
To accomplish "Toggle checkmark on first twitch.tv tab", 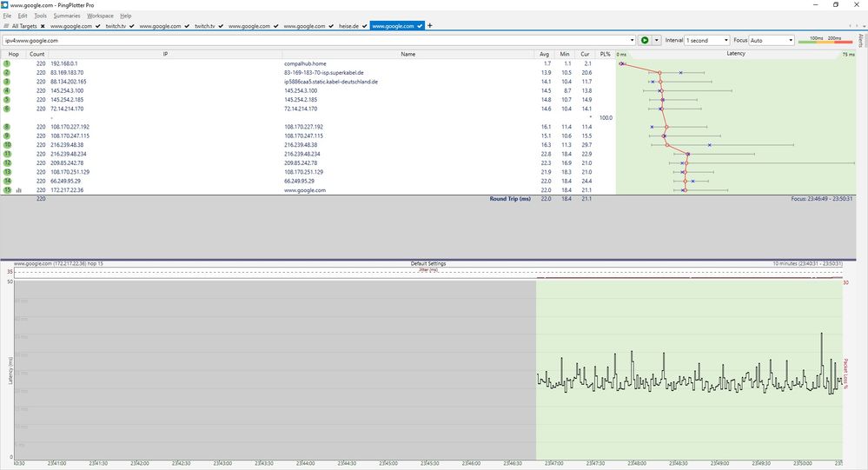I will (x=131, y=26).
